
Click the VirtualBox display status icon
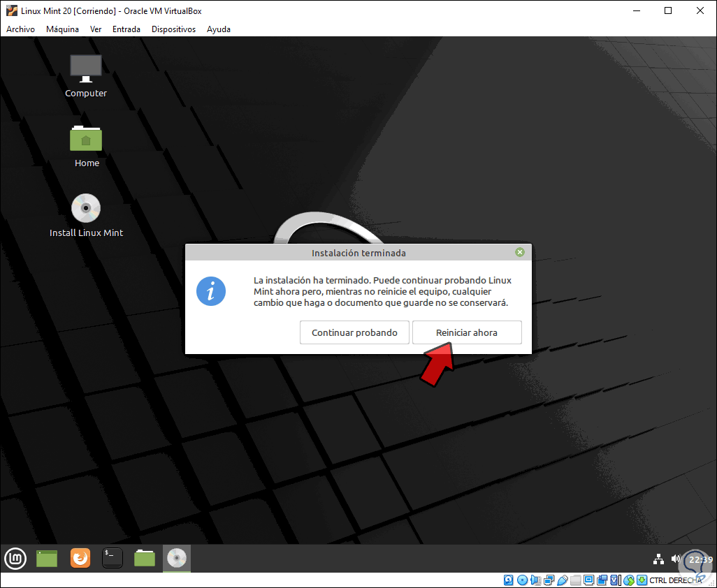[x=589, y=580]
